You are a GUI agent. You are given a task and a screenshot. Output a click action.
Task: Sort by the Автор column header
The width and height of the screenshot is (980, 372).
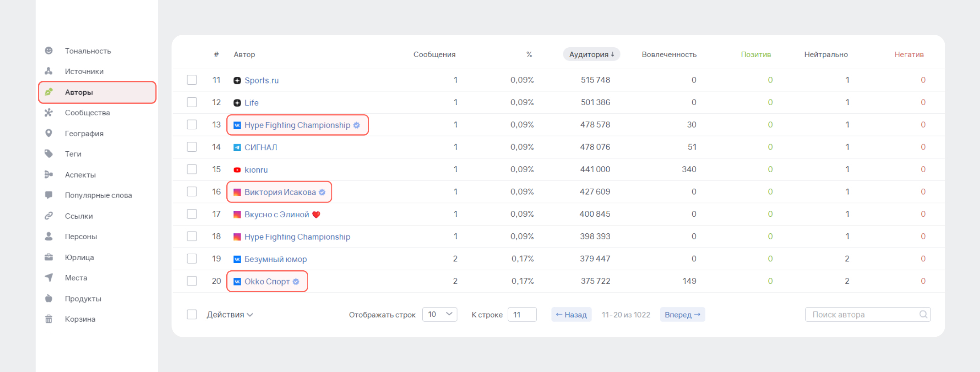point(245,54)
